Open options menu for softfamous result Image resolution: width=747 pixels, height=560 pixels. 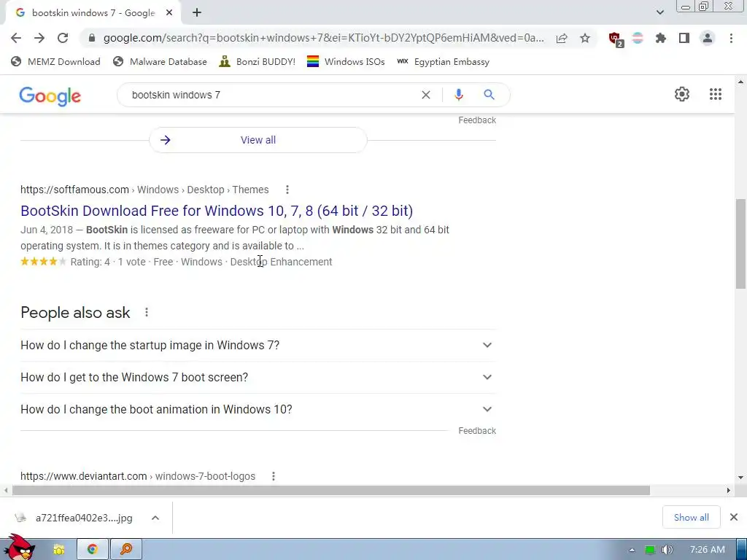click(x=287, y=190)
